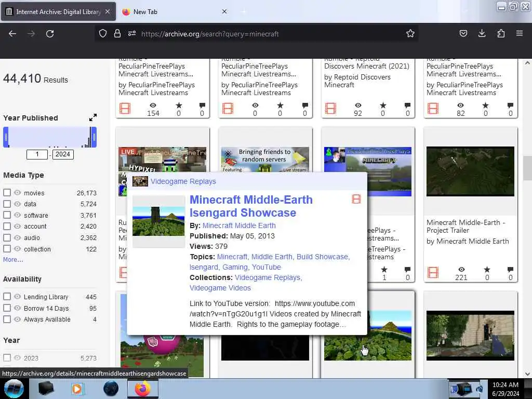Click views eye on Project Trailer card
Image resolution: width=532 pixels, height=399 pixels.
(461, 270)
